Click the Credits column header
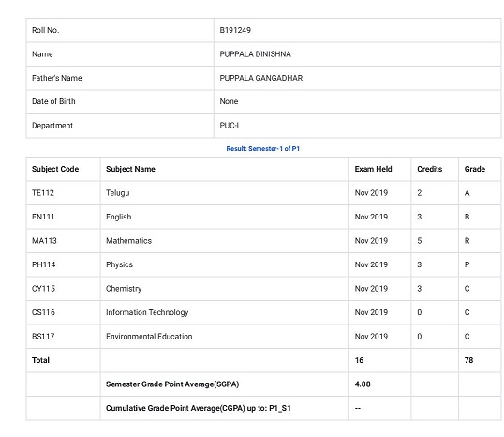Screen dimensions: 504x437 point(430,169)
